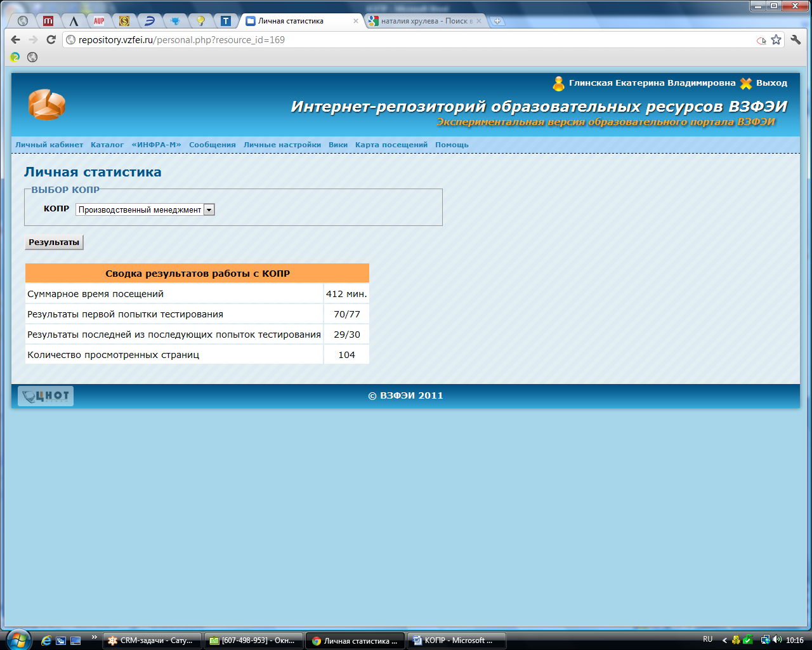
Task: Switch to the pinned light bulb tab
Action: (200, 21)
